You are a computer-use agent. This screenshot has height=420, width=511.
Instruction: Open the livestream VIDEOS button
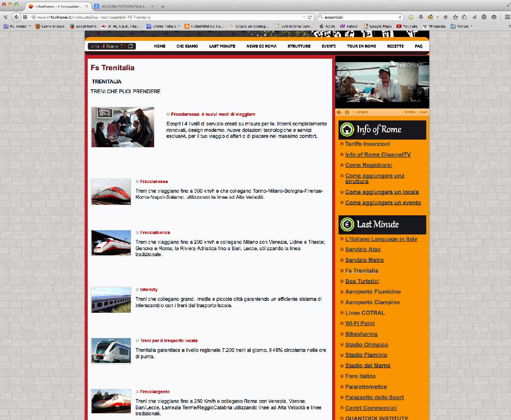coord(410,112)
